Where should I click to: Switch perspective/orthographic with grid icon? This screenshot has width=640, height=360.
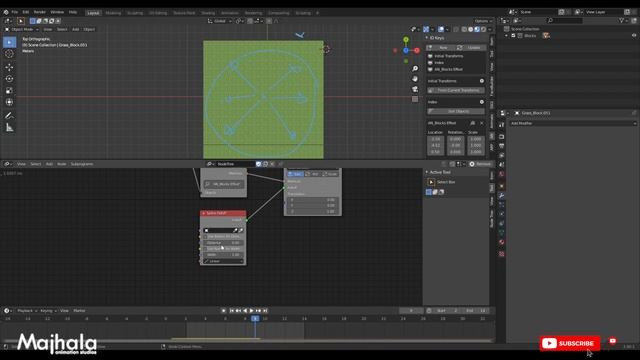[x=415, y=99]
